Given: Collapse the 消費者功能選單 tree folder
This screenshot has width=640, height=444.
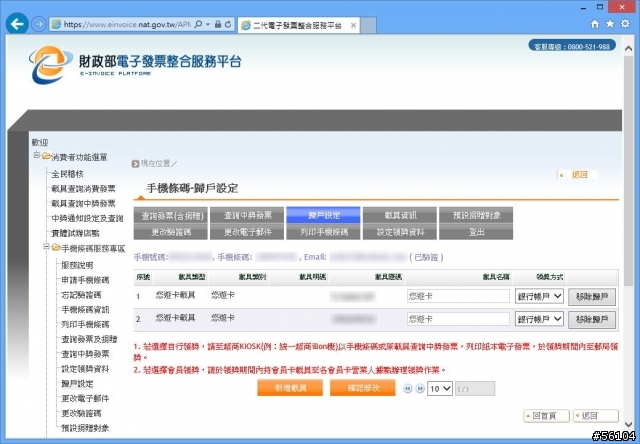Looking at the screenshot, I should point(37,155).
